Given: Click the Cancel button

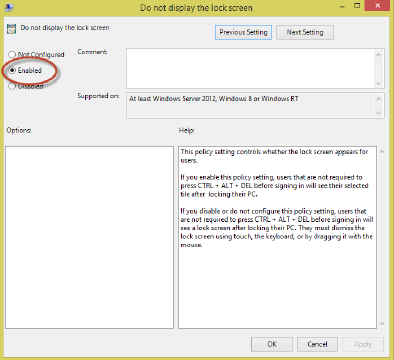Looking at the screenshot, I should 317,344.
